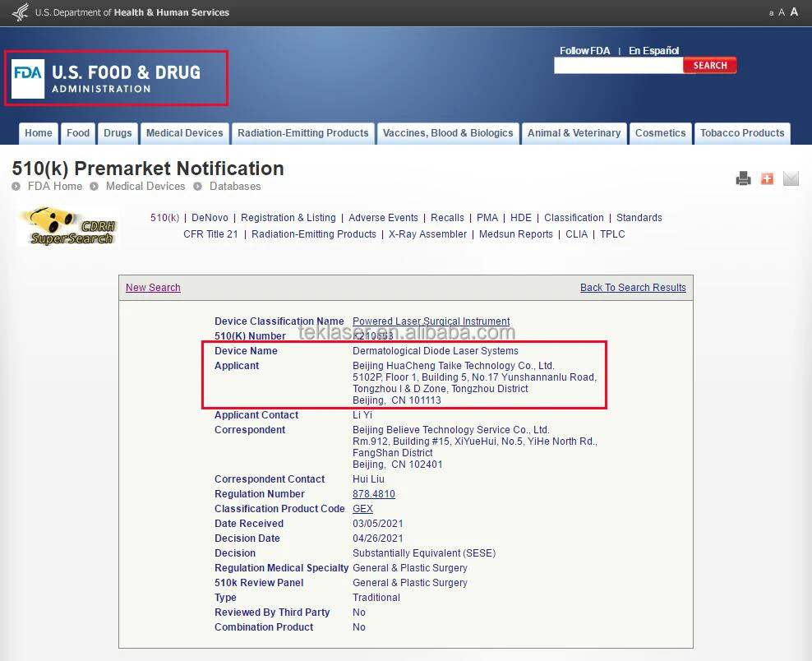
Task: Open Vaccines, Blood & Biologics tab
Action: tap(448, 133)
